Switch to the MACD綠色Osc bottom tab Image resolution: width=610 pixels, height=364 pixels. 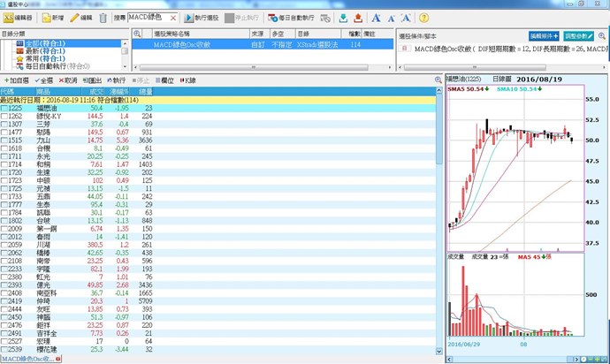(x=25, y=360)
